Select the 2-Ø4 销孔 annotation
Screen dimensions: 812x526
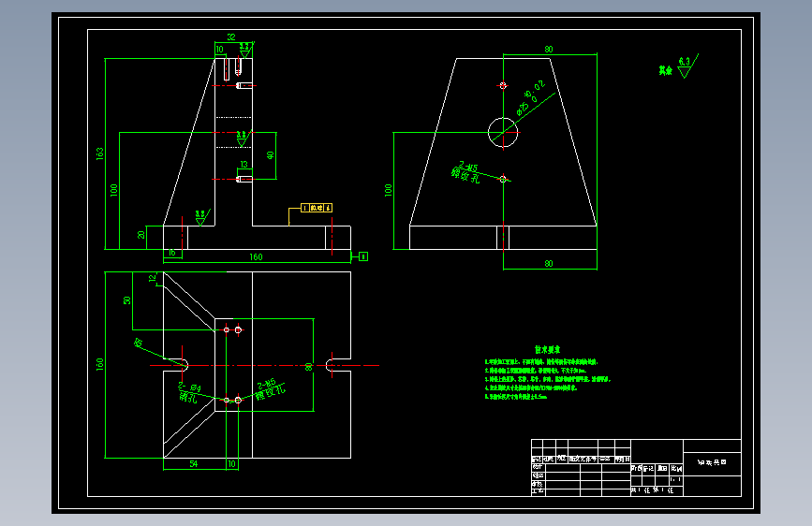(x=189, y=392)
